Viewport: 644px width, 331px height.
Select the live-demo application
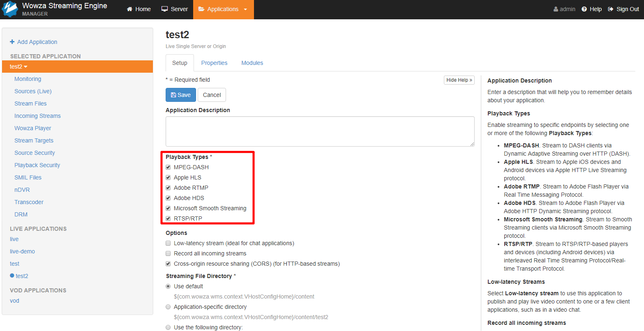[x=22, y=251]
